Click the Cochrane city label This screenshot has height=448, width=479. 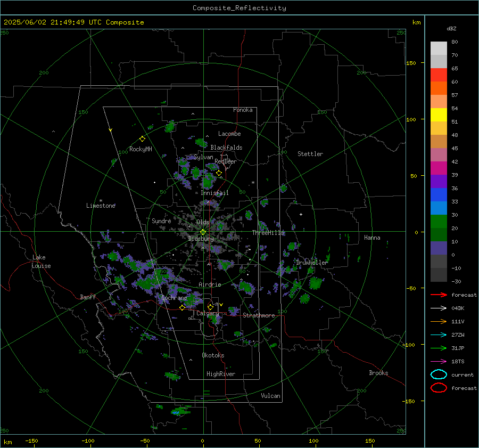pos(174,298)
